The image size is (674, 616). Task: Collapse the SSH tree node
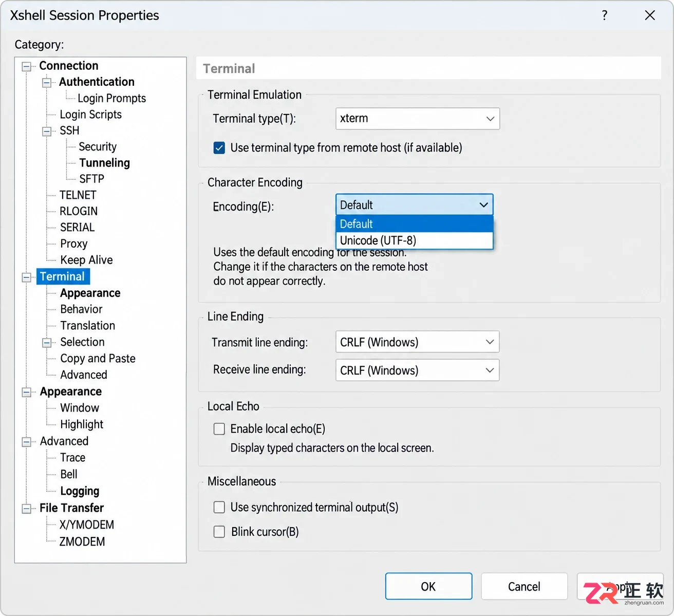(x=47, y=132)
